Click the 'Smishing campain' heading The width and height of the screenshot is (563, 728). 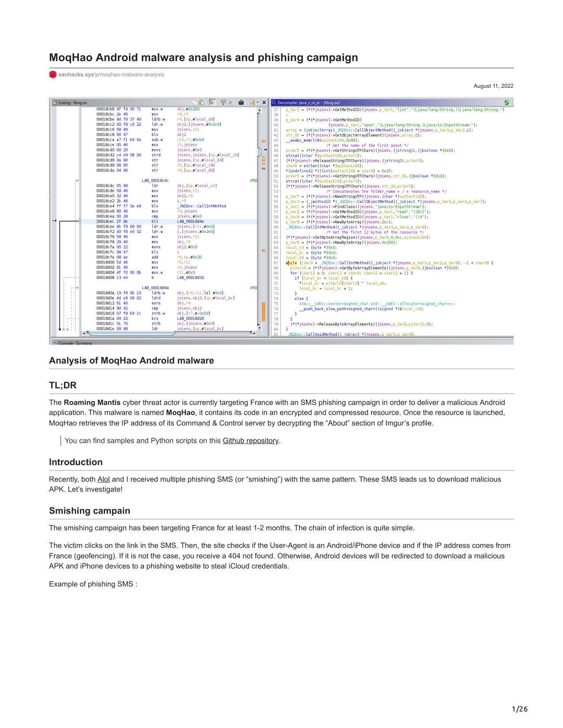90,510
